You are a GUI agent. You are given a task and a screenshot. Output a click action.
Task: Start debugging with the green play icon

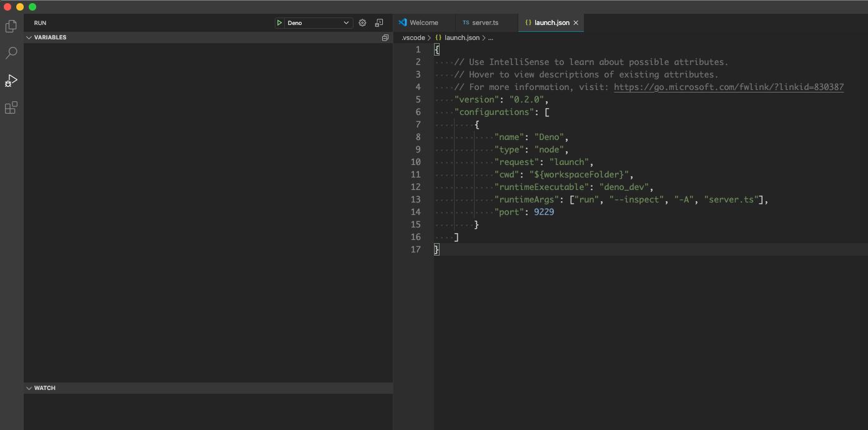[x=279, y=22]
